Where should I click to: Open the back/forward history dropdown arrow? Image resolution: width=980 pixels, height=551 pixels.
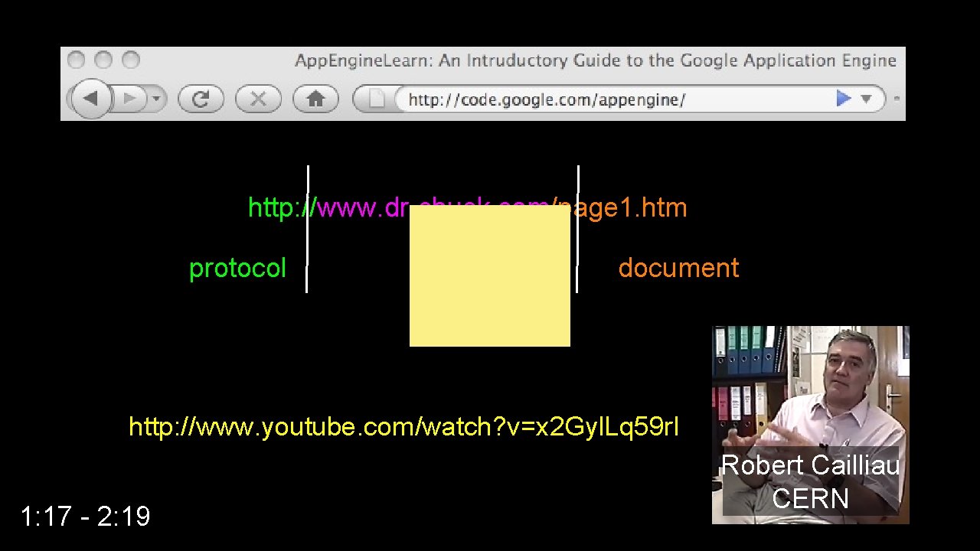point(156,99)
